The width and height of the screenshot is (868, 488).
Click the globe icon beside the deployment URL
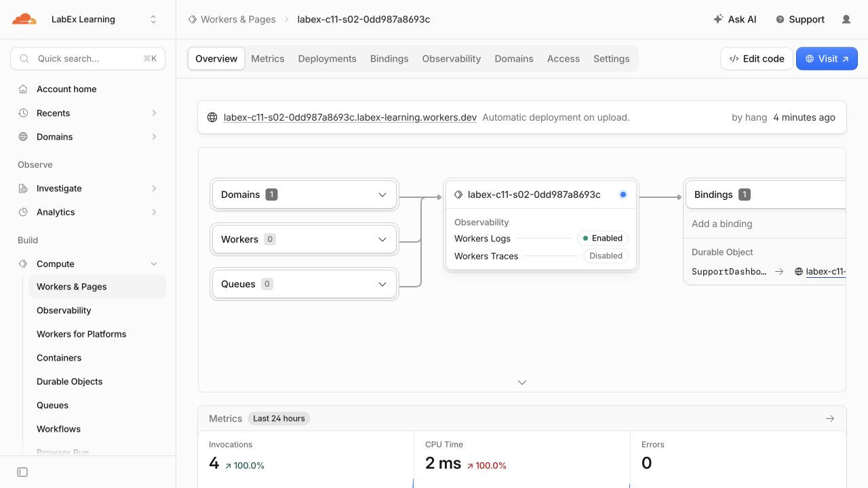tap(212, 117)
